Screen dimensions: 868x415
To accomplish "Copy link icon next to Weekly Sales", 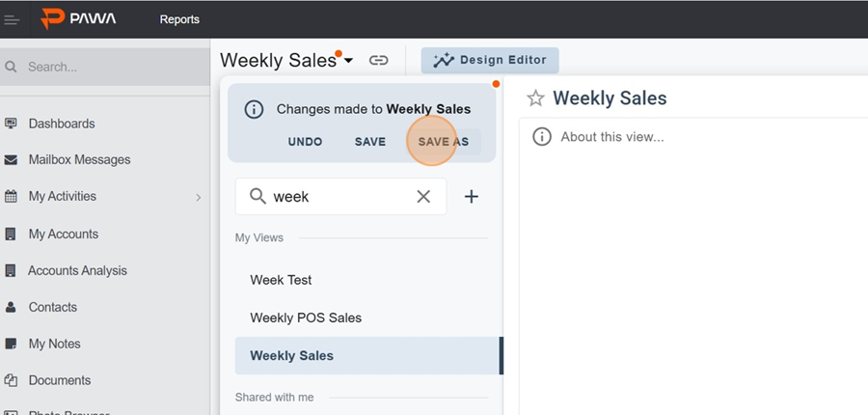I will coord(379,60).
